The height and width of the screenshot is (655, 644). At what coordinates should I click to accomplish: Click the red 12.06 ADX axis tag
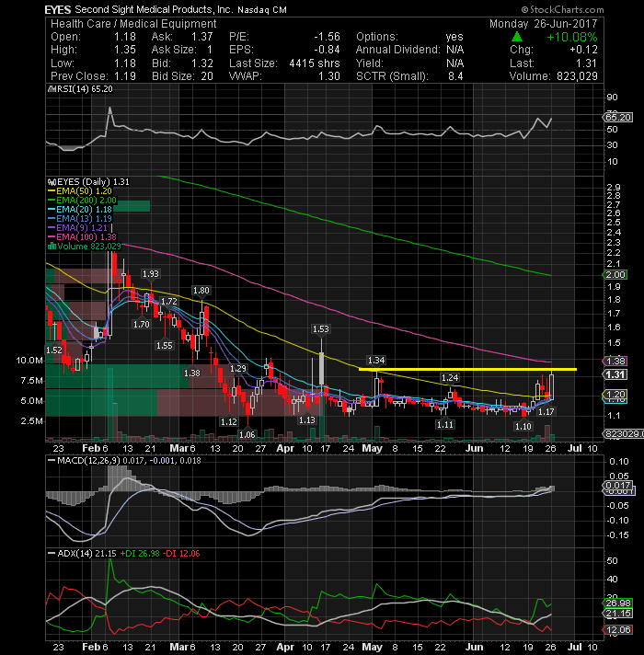click(x=618, y=629)
